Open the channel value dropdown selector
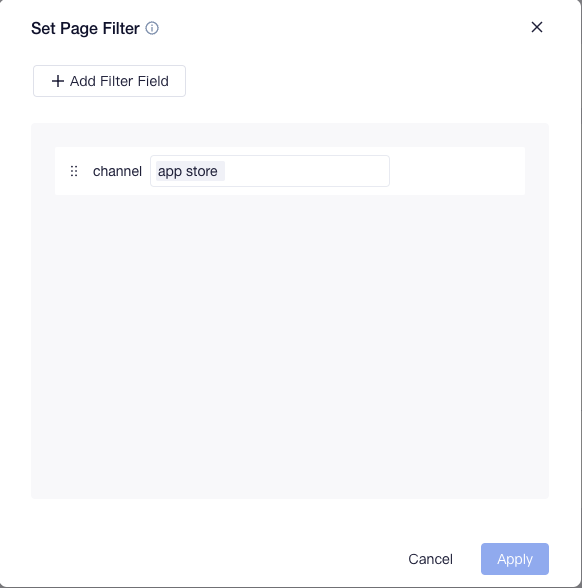The width and height of the screenshot is (582, 588). point(270,171)
